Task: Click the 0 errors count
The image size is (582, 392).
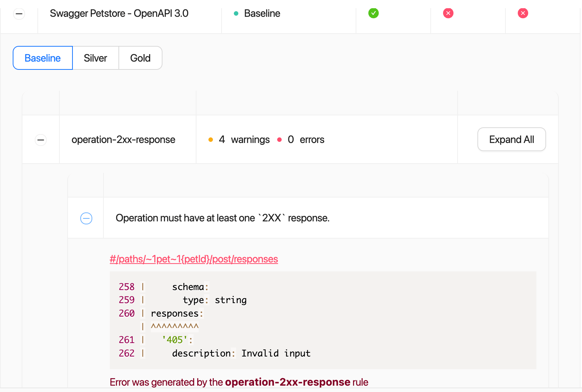Action: pos(306,140)
